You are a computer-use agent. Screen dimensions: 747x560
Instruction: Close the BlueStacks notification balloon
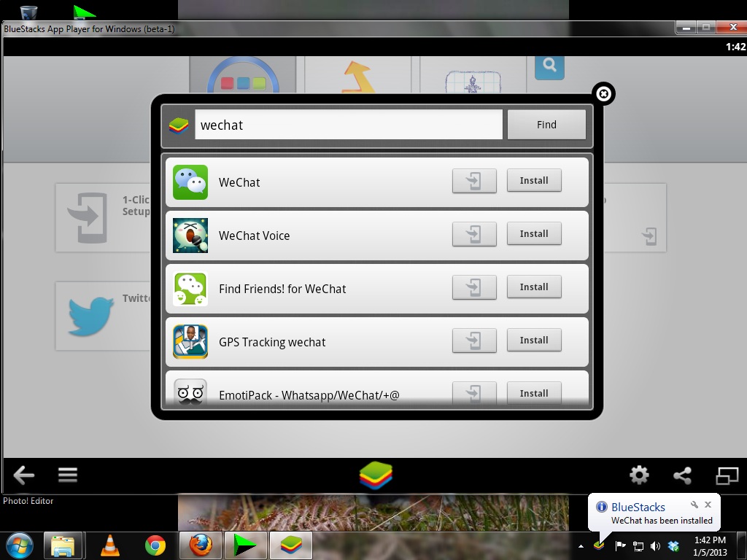(x=708, y=505)
